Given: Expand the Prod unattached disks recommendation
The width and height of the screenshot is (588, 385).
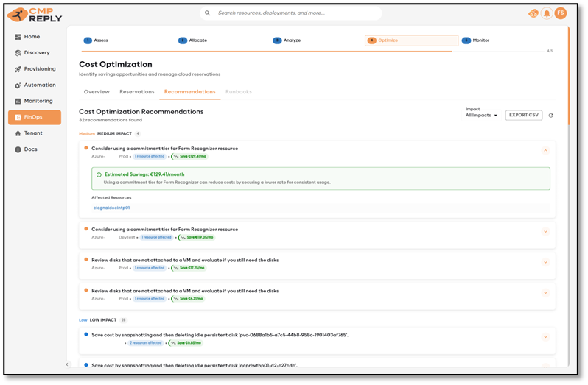Looking at the screenshot, I should coord(545,262).
